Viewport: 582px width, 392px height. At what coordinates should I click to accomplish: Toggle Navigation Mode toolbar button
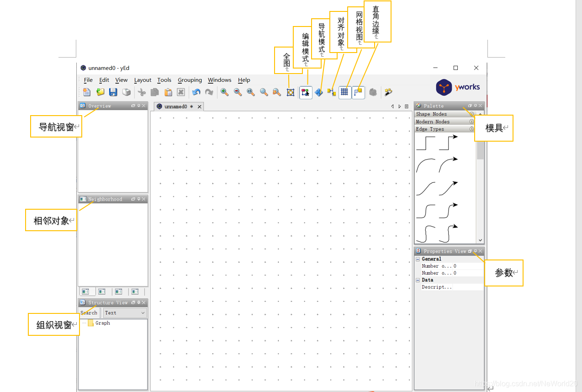coord(319,92)
